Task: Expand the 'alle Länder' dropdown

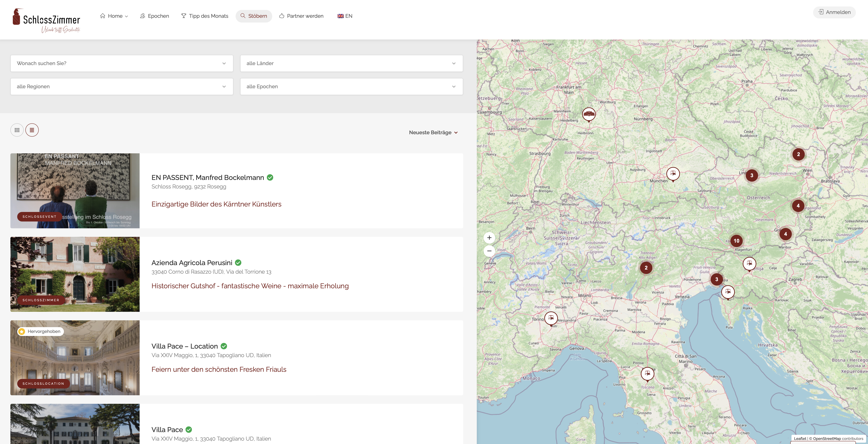Action: (x=351, y=63)
